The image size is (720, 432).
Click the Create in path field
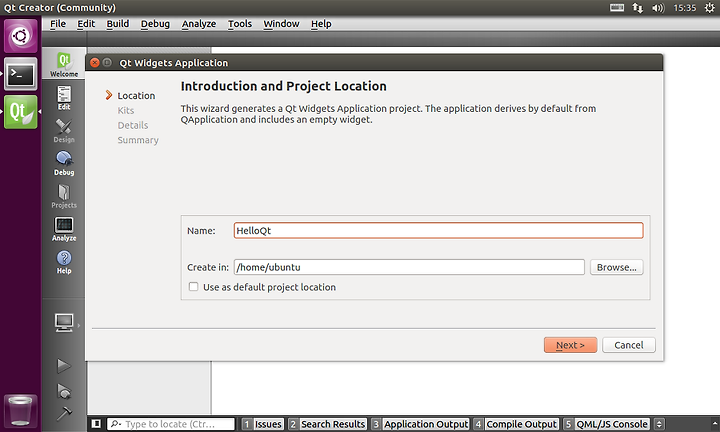(409, 267)
